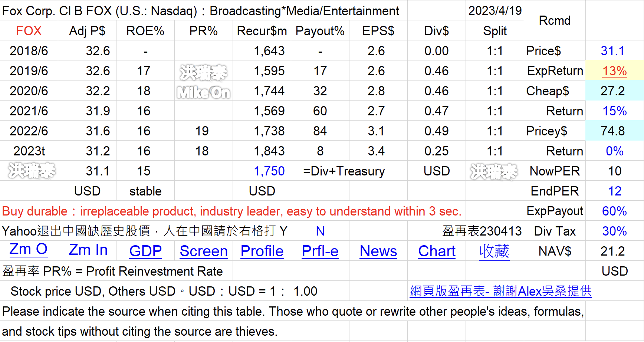This screenshot has height=342, width=644.
Task: Click the underlined 13% ExpReturn value
Action: point(614,71)
